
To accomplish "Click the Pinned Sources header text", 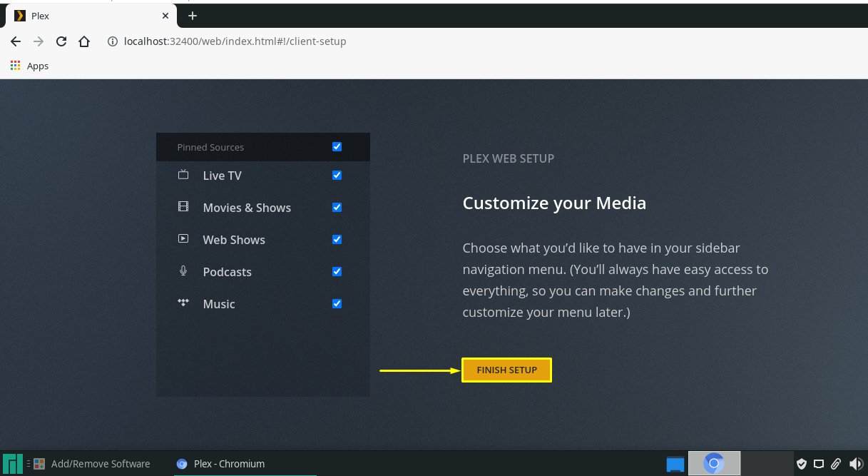I will pyautogui.click(x=210, y=147).
